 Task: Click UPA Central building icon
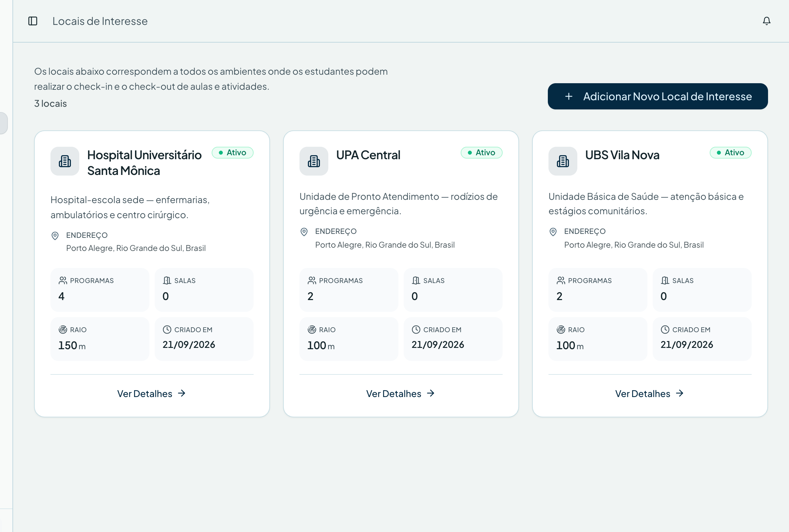(x=314, y=161)
